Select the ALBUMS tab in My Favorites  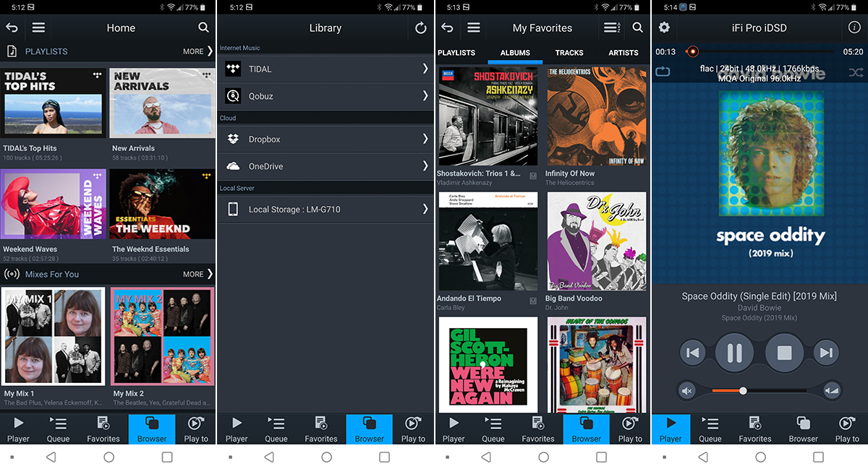515,53
